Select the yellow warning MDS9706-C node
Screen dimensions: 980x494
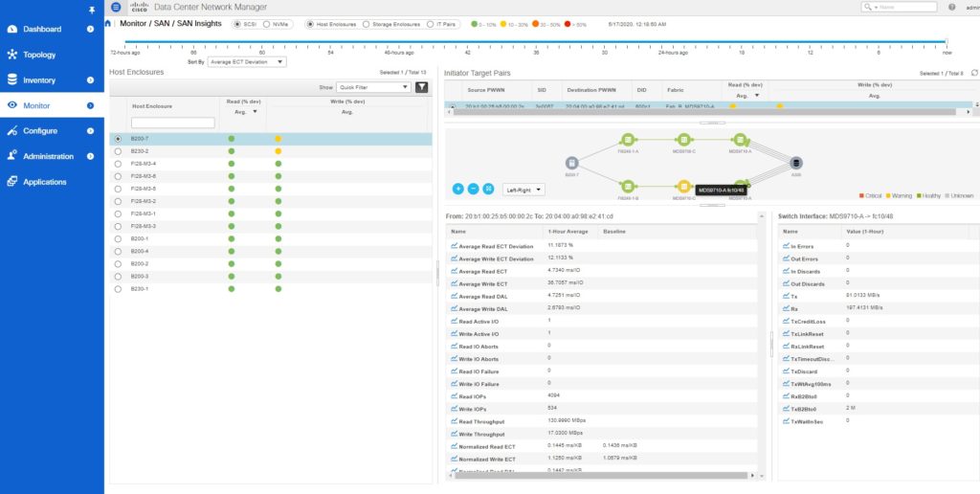coord(683,187)
